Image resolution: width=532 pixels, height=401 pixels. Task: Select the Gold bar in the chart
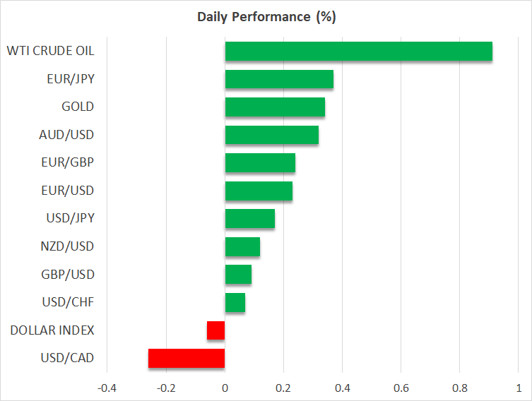pos(275,107)
